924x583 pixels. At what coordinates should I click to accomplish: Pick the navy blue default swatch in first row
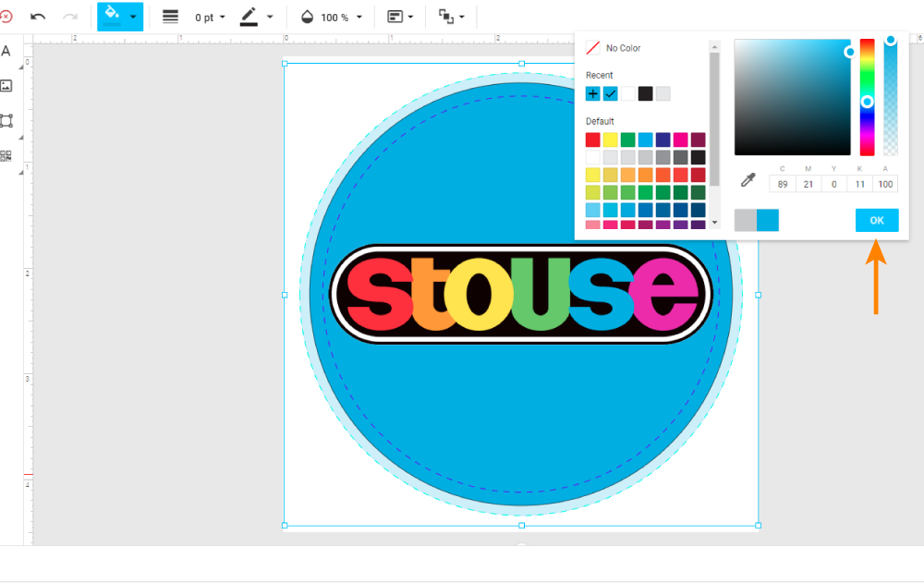[663, 140]
